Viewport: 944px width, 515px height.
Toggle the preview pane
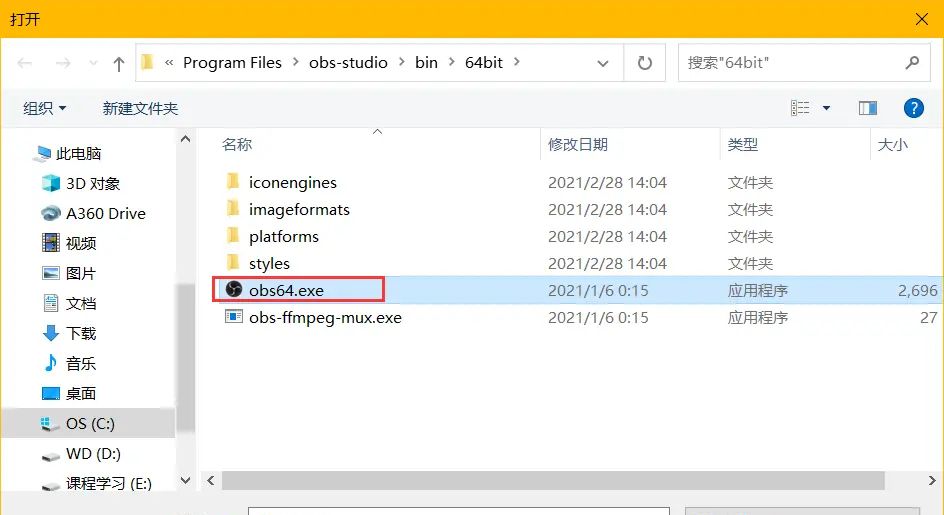(868, 108)
